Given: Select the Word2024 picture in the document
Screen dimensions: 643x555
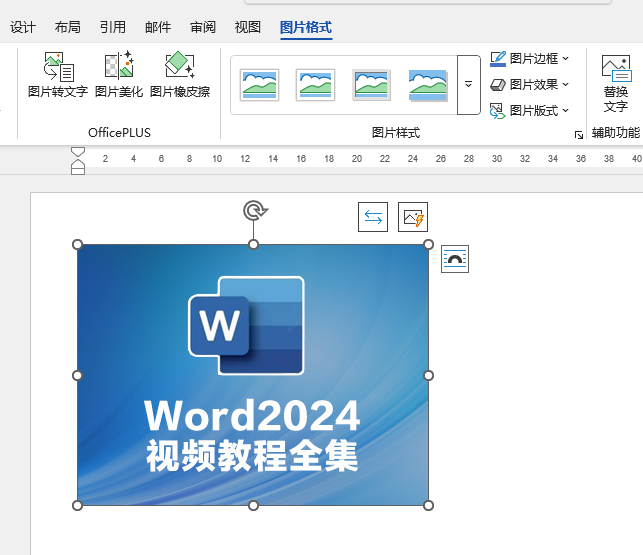Looking at the screenshot, I should pos(253,375).
